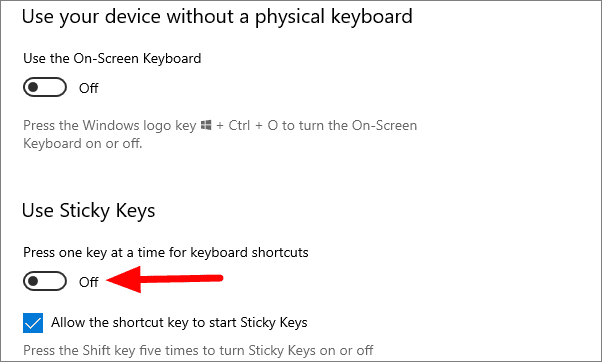Click the 'Allow the shortcut key to start Sticky Keys' text
Image resolution: width=602 pixels, height=362 pixels.
coord(179,322)
